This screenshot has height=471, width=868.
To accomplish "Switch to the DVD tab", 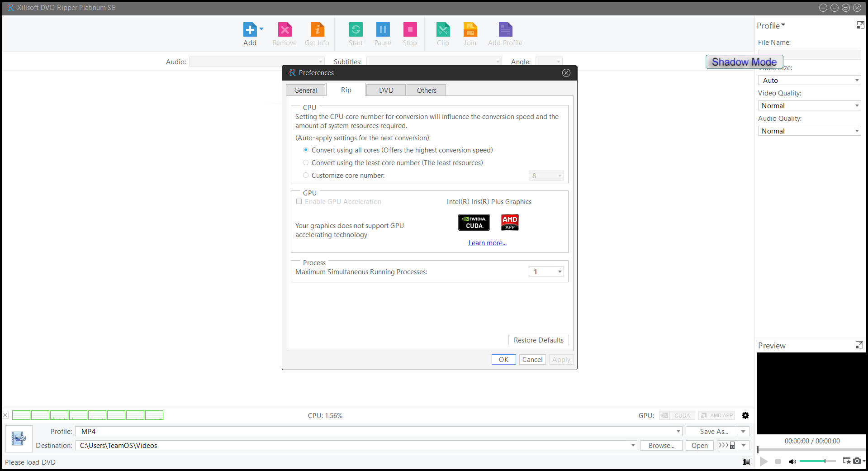I will (386, 90).
